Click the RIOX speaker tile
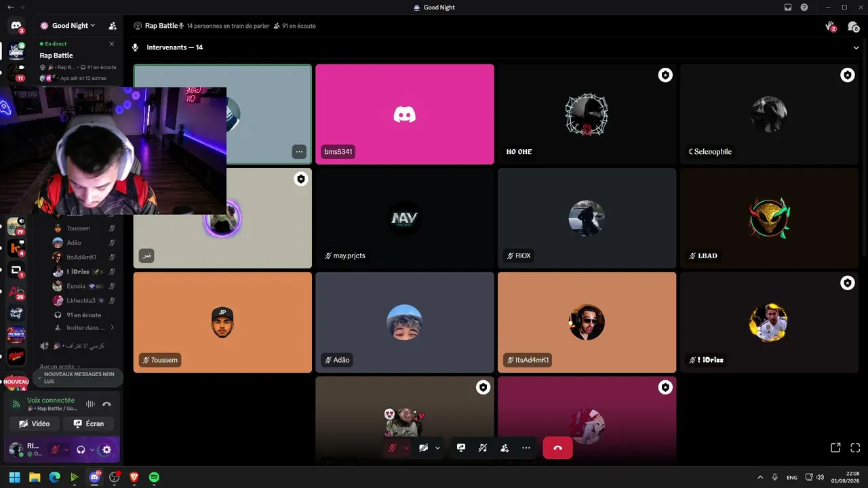 click(587, 218)
